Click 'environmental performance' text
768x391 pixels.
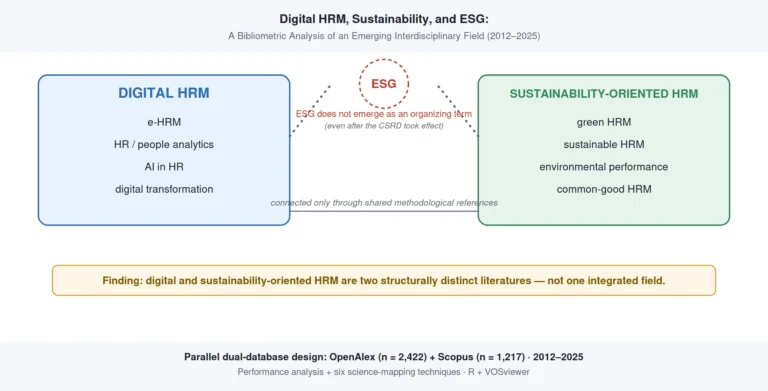tap(604, 167)
